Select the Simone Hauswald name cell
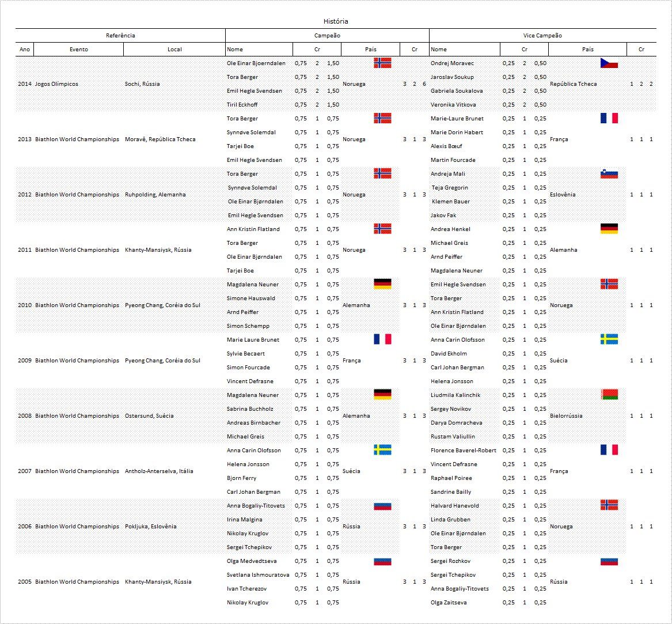672x624 pixels. (250, 298)
